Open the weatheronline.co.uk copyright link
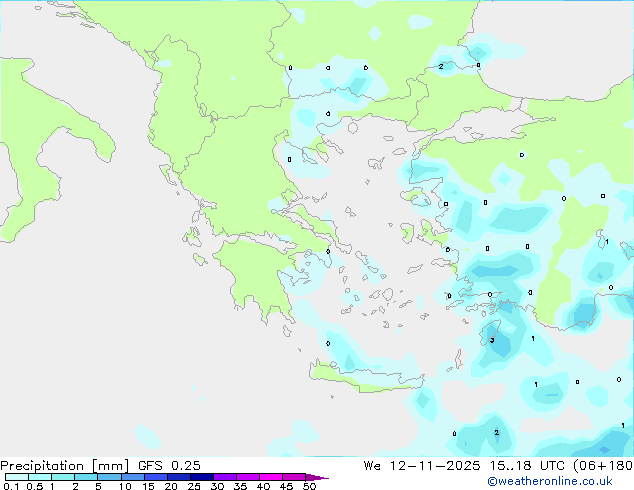Image resolution: width=634 pixels, height=490 pixels. pyautogui.click(x=550, y=481)
